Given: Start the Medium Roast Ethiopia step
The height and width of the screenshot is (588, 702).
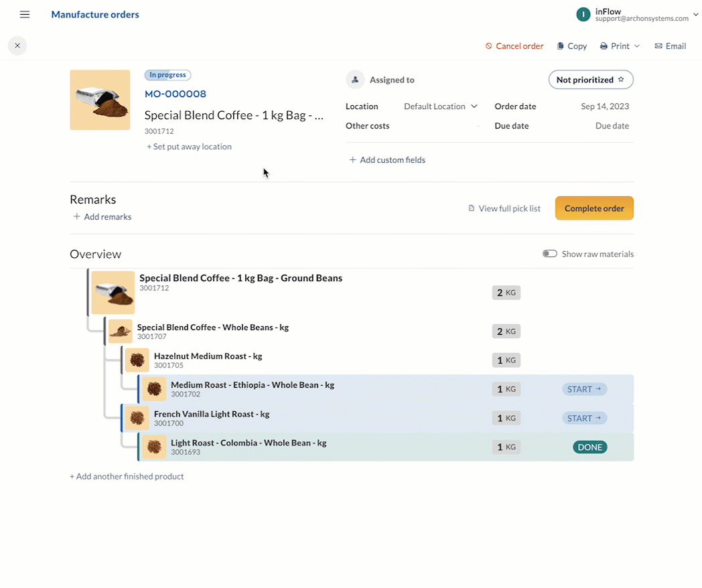Looking at the screenshot, I should [x=584, y=389].
